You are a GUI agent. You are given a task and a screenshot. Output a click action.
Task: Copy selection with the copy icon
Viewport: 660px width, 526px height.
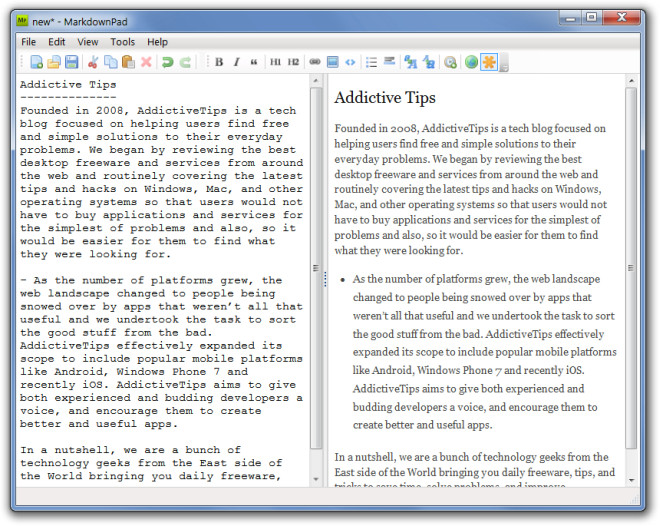[111, 62]
